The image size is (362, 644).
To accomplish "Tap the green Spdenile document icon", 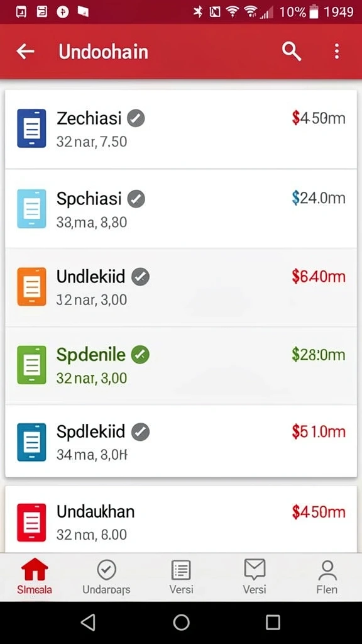I will pyautogui.click(x=31, y=365).
